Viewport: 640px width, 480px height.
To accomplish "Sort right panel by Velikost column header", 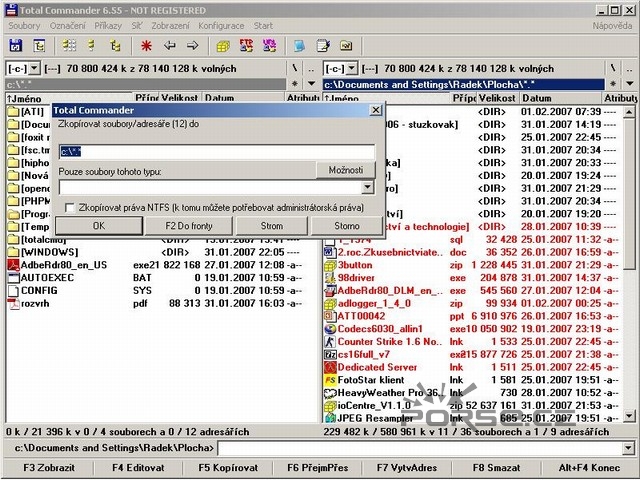I will (x=498, y=98).
